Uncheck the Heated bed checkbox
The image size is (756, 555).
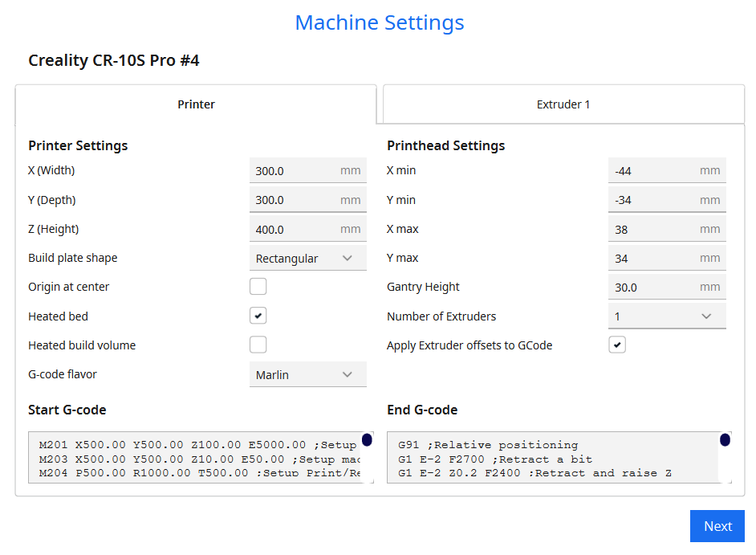tap(258, 316)
